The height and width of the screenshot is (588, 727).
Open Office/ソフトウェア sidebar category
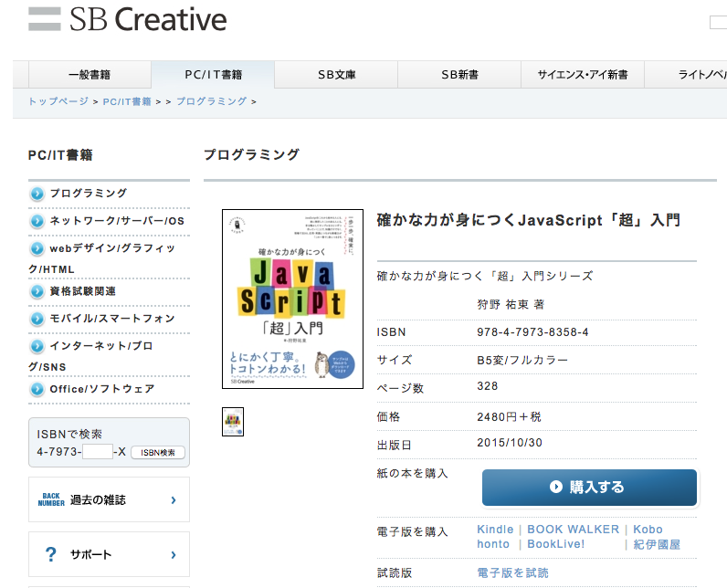click(x=102, y=389)
